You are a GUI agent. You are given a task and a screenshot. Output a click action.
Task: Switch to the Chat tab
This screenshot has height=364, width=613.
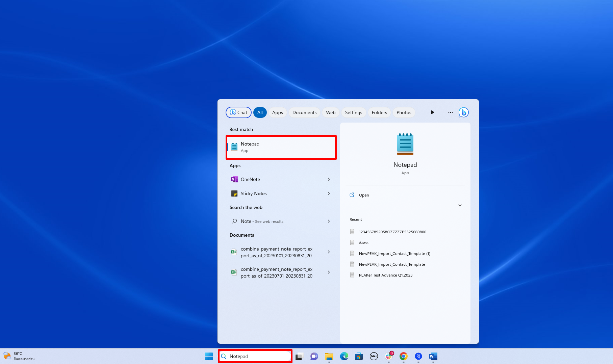238,112
